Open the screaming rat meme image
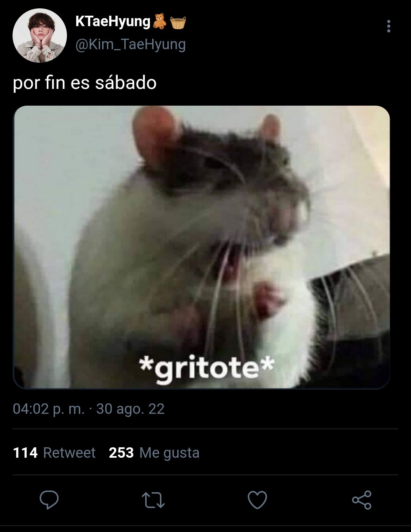 (x=201, y=247)
